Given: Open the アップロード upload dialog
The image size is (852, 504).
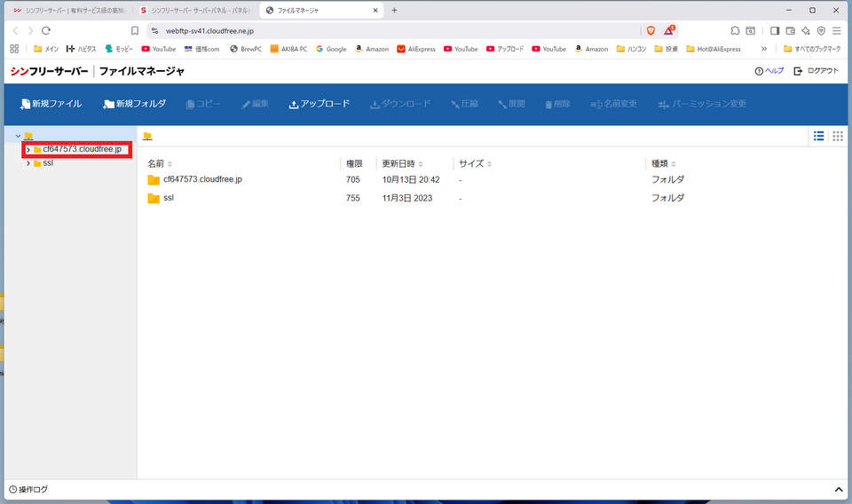Looking at the screenshot, I should coord(319,104).
